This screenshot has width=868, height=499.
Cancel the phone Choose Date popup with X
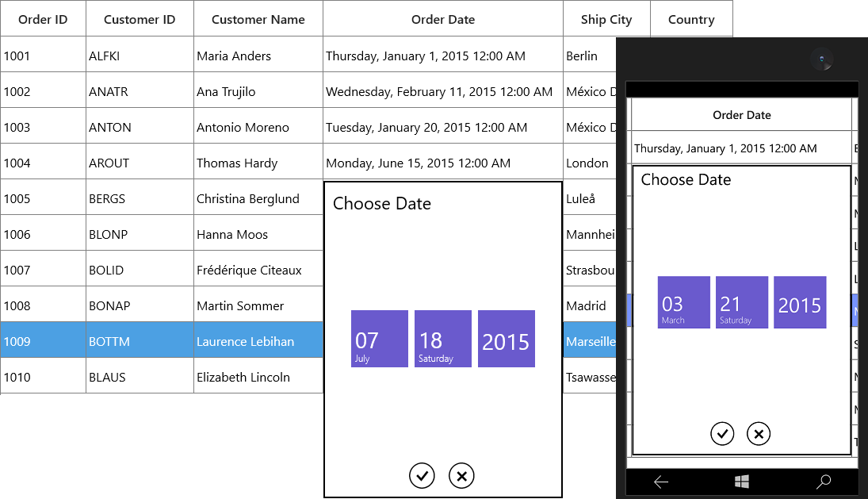coord(759,434)
